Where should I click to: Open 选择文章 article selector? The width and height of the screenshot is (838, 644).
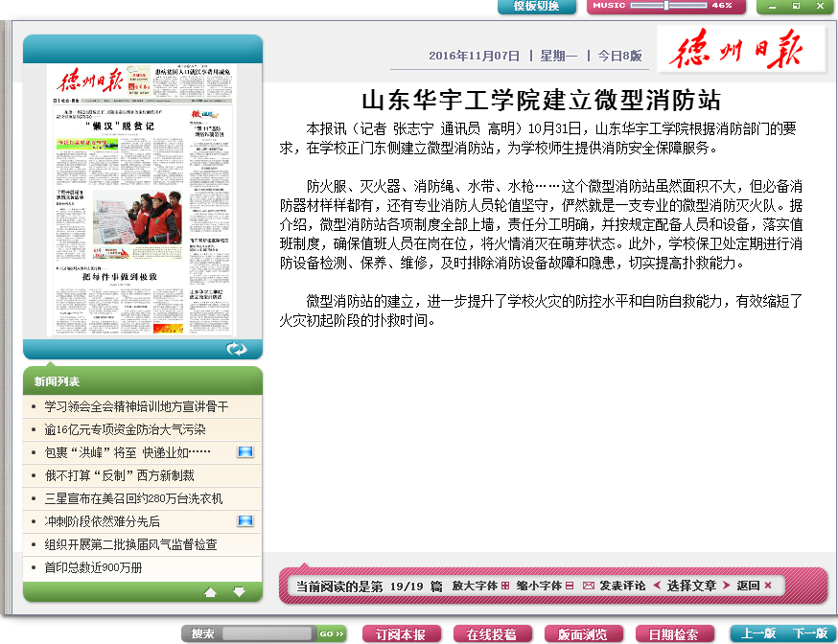tap(691, 585)
